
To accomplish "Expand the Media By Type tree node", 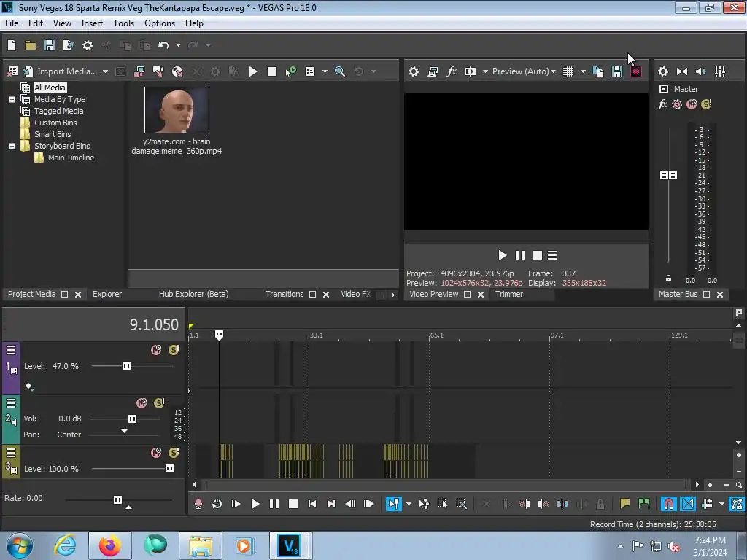I will coord(12,99).
